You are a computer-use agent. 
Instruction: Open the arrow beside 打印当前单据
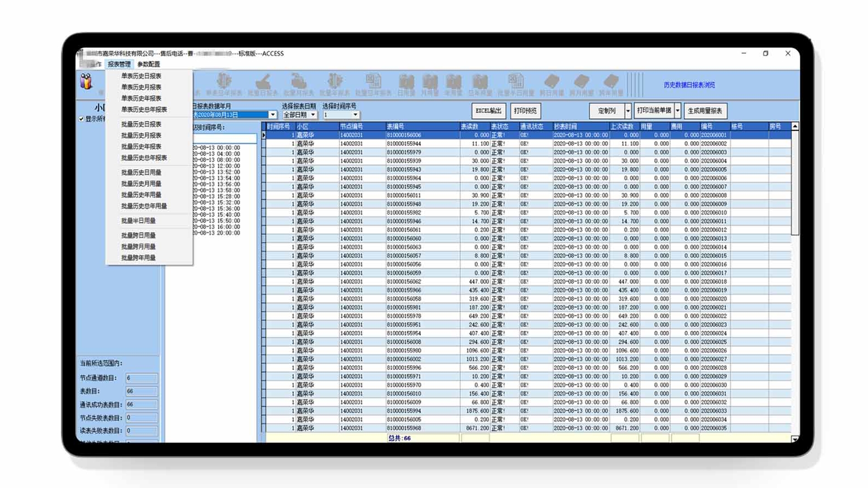pos(677,111)
